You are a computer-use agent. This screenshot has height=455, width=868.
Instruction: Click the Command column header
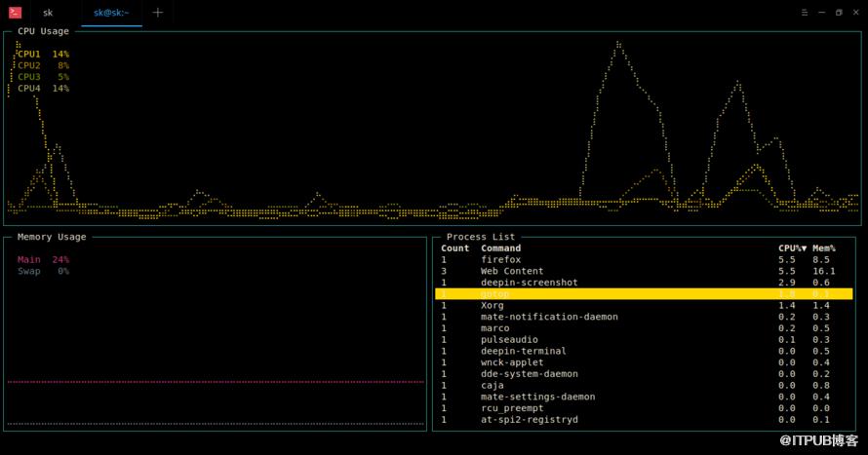coord(500,248)
